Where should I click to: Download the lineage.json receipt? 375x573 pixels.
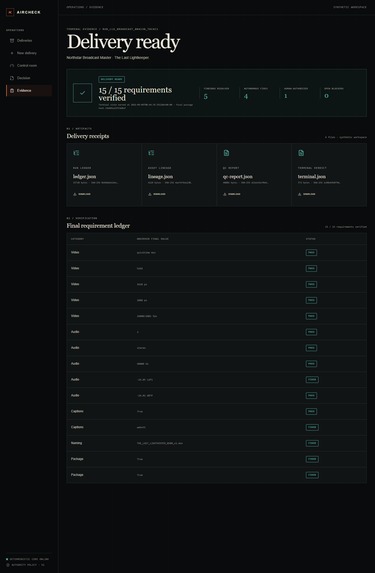(157, 194)
